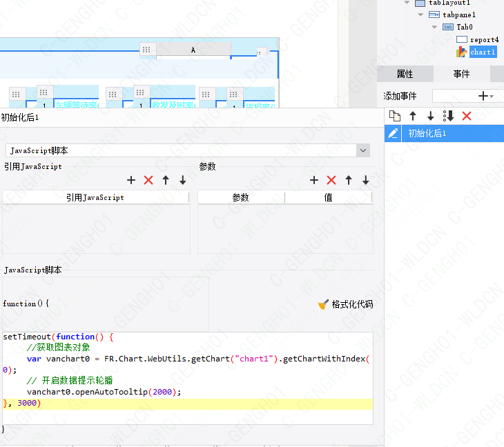Add a parameter with plus icon
Screen dimensions: 504x447
point(314,180)
